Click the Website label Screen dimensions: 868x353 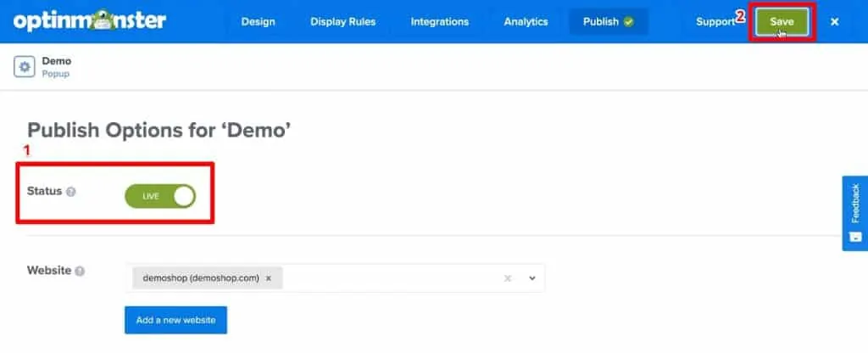click(49, 271)
